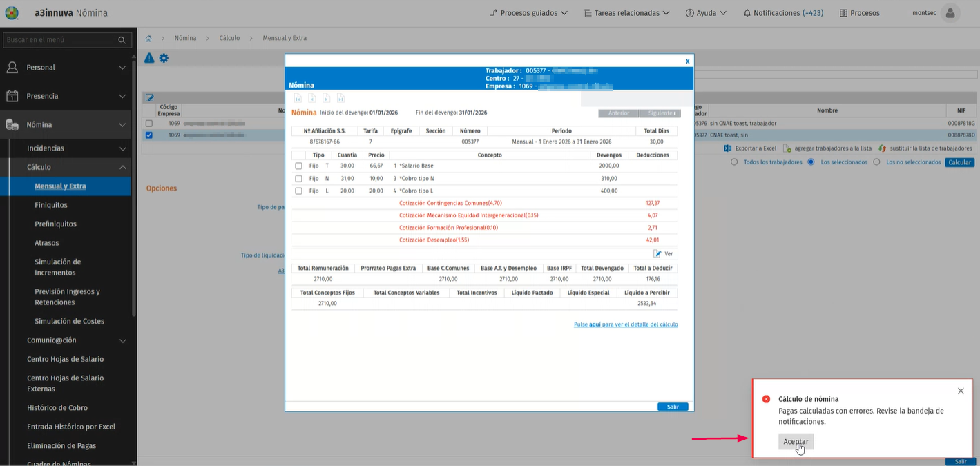Open Simulación de Costes in sidebar
Image resolution: width=980 pixels, height=466 pixels.
pyautogui.click(x=69, y=321)
